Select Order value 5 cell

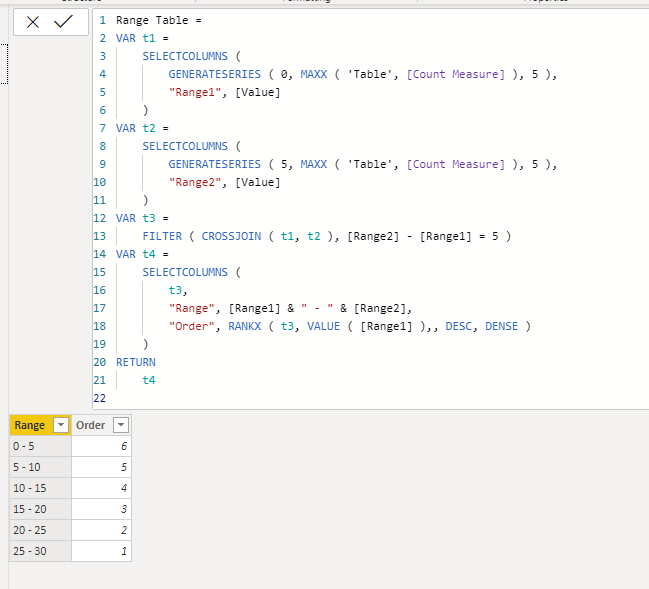coord(101,467)
